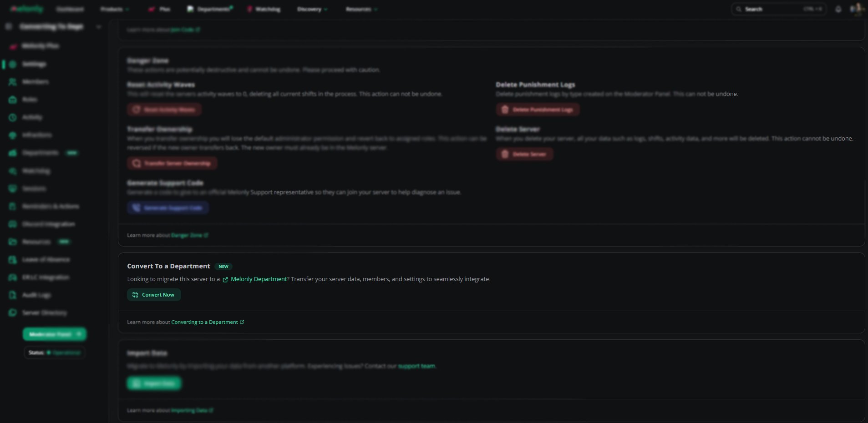Click the Convert Now button
The width and height of the screenshot is (868, 423).
pyautogui.click(x=154, y=295)
